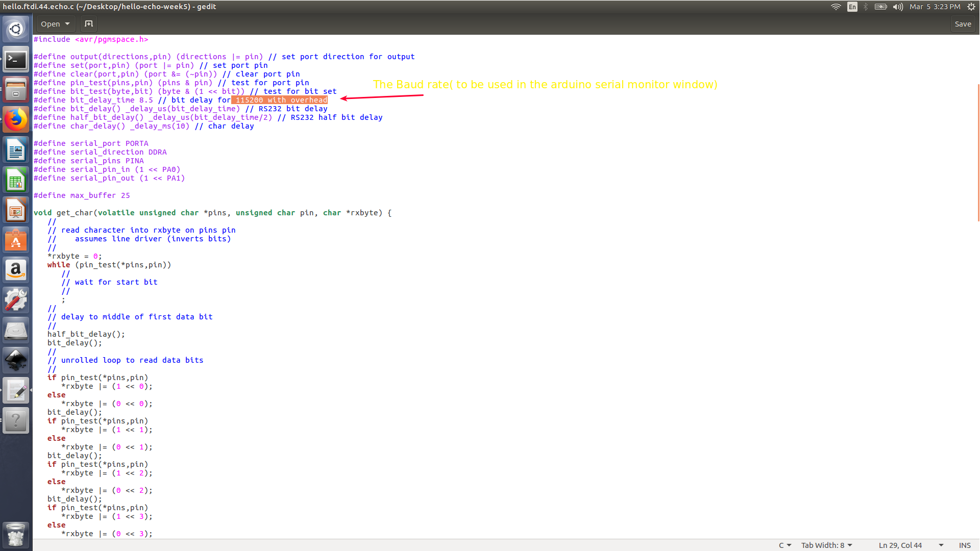
Task: Click the highlighted '115200 with overhead' text
Action: click(280, 100)
